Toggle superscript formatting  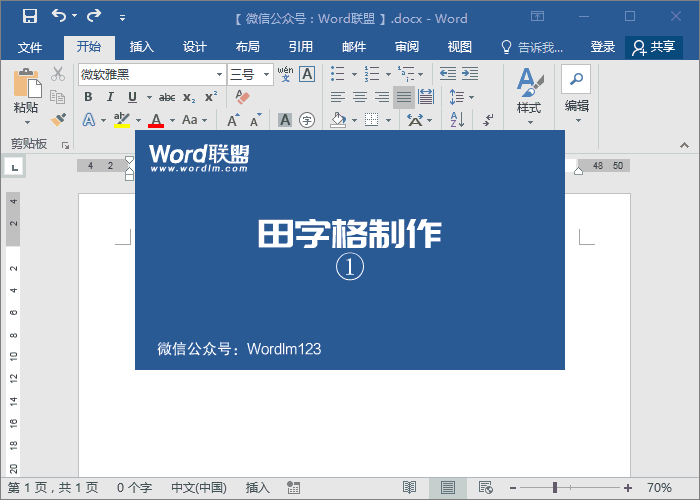tap(211, 97)
